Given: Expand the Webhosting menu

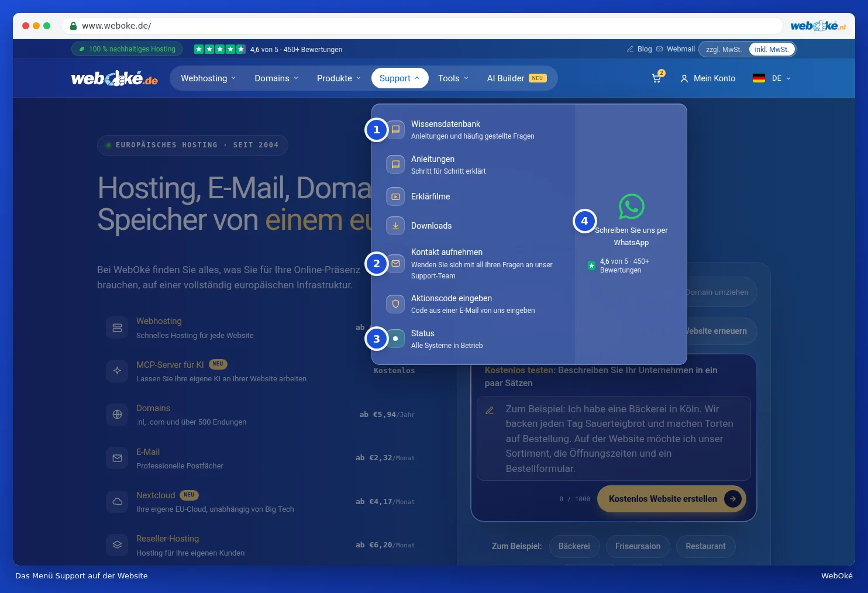Looking at the screenshot, I should [x=208, y=78].
